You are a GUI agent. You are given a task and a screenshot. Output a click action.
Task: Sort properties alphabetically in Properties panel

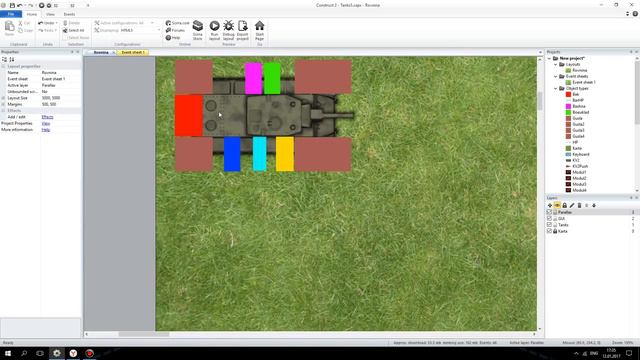(11, 60)
